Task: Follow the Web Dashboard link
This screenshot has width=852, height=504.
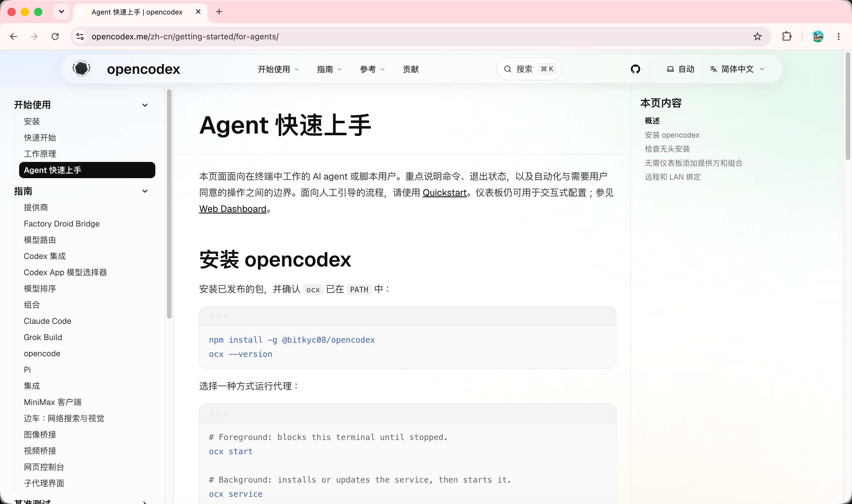Action: click(x=233, y=209)
